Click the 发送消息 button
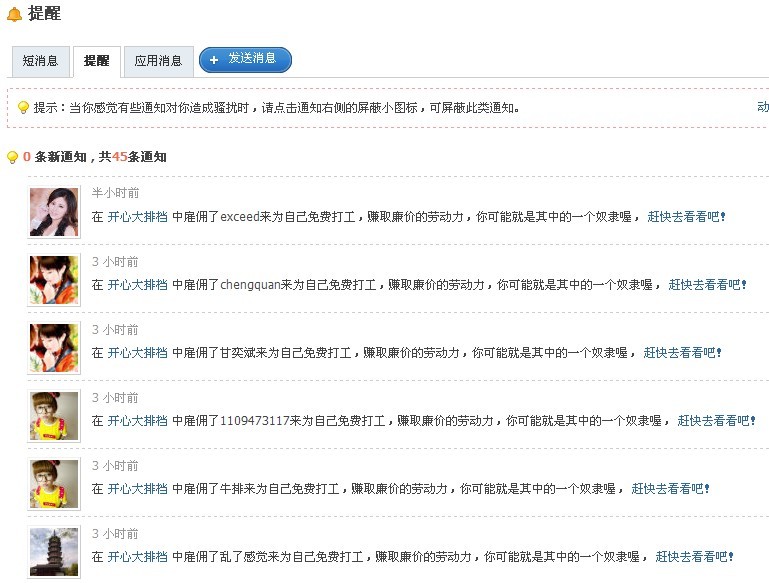 pos(245,60)
